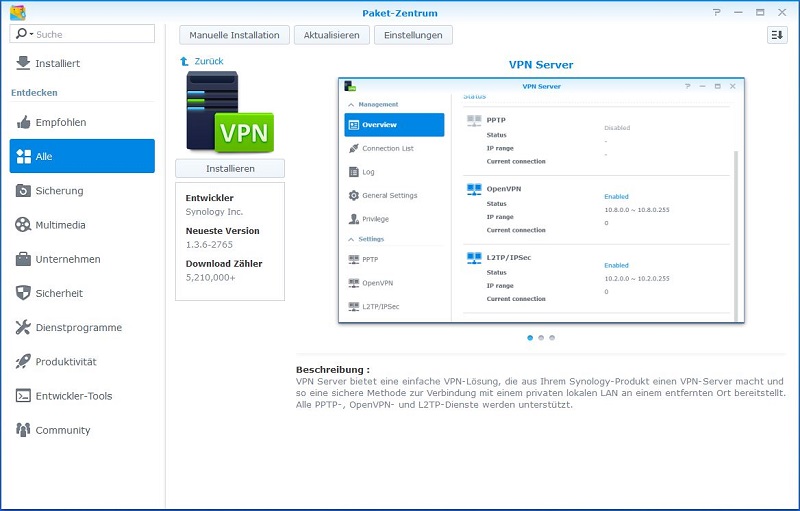Click the Community people icon
This screenshot has height=511, width=800.
point(23,430)
